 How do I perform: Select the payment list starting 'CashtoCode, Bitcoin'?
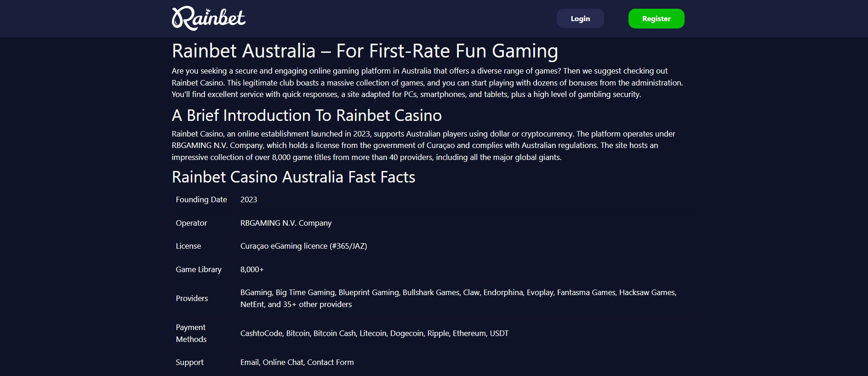[374, 333]
